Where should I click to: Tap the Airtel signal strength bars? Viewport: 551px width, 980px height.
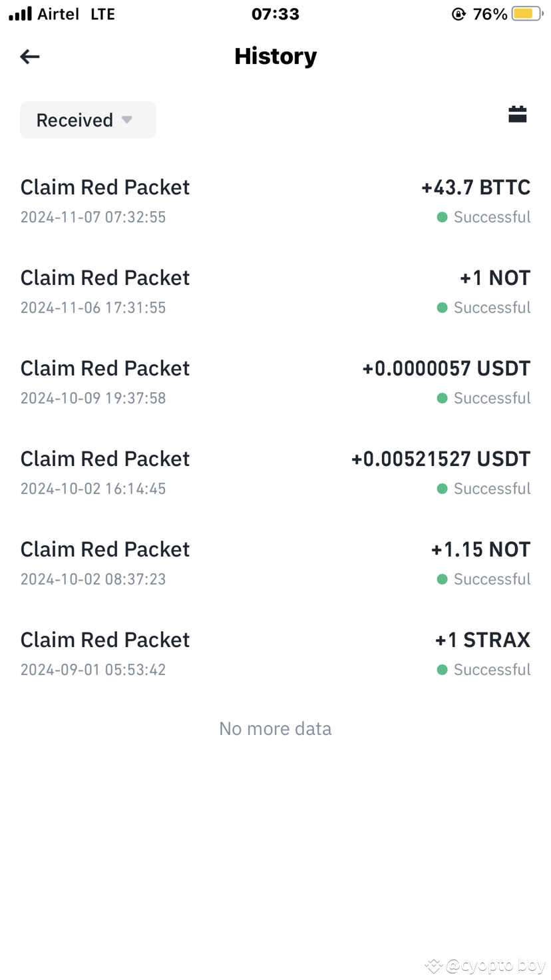pos(20,14)
